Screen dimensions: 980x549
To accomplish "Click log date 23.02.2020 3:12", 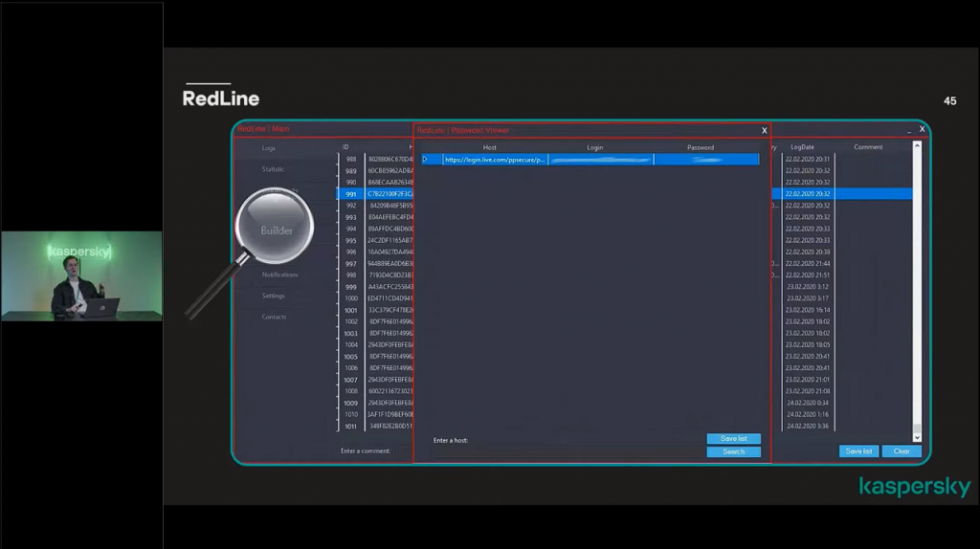I will click(x=808, y=287).
